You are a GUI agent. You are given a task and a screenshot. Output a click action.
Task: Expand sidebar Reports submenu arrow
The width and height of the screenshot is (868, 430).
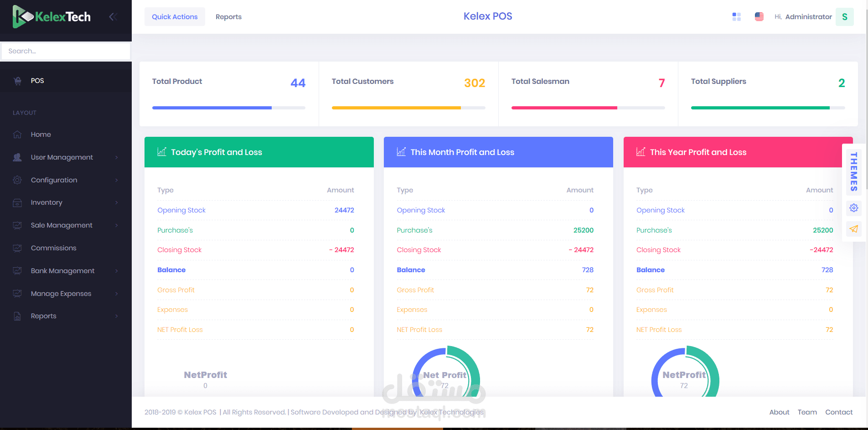(117, 316)
